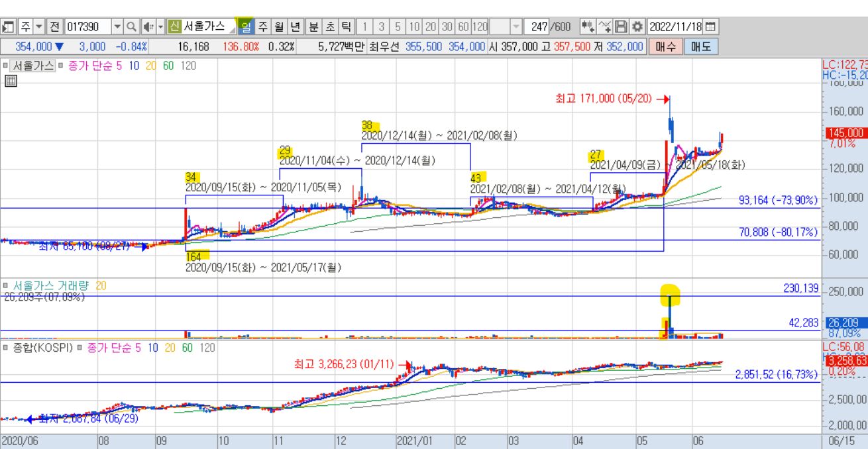Click the 서울가스 price chart label button
The image size is (868, 449).
[33, 66]
